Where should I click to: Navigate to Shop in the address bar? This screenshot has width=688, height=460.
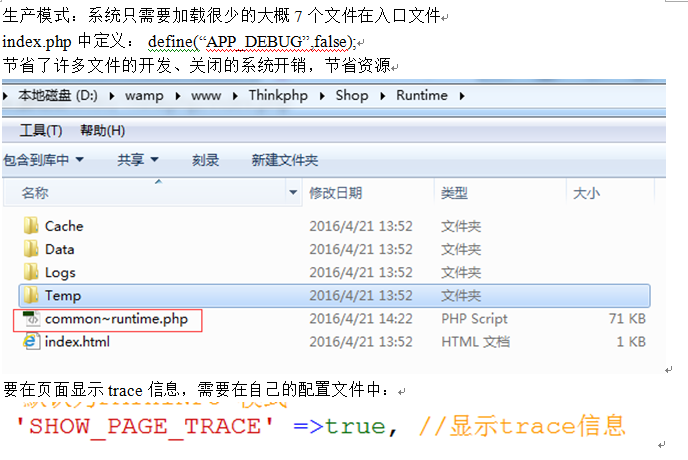click(x=352, y=96)
